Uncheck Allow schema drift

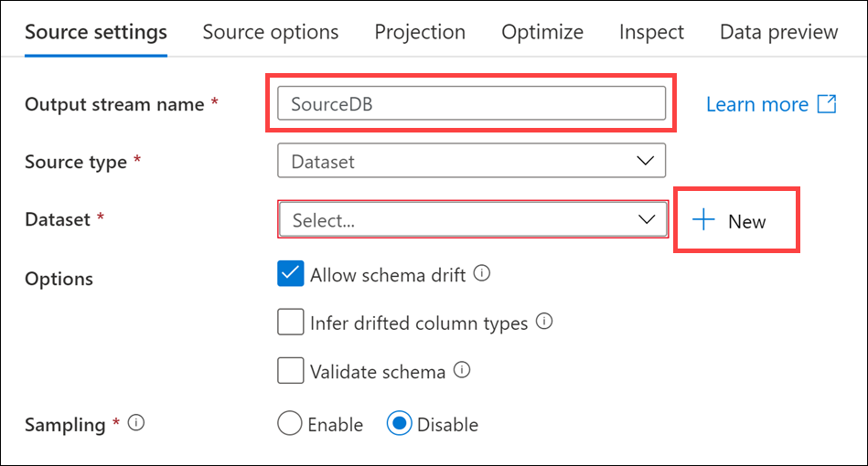pos(291,273)
